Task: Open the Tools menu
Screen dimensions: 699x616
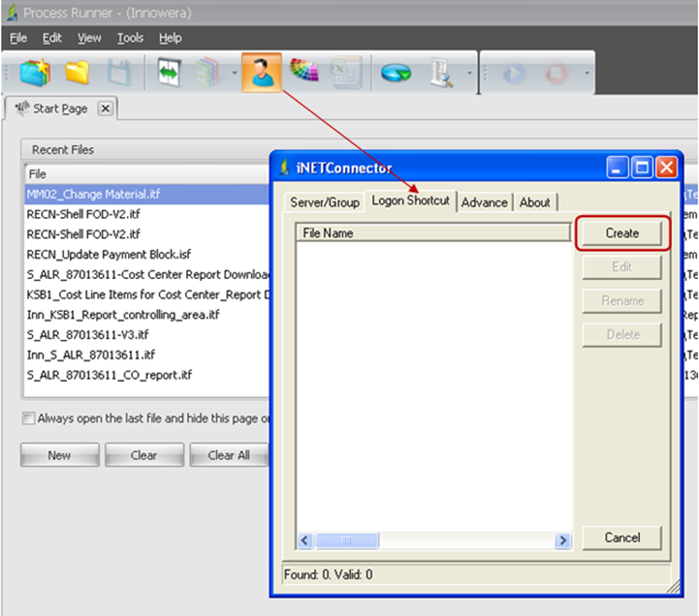Action: pos(130,38)
